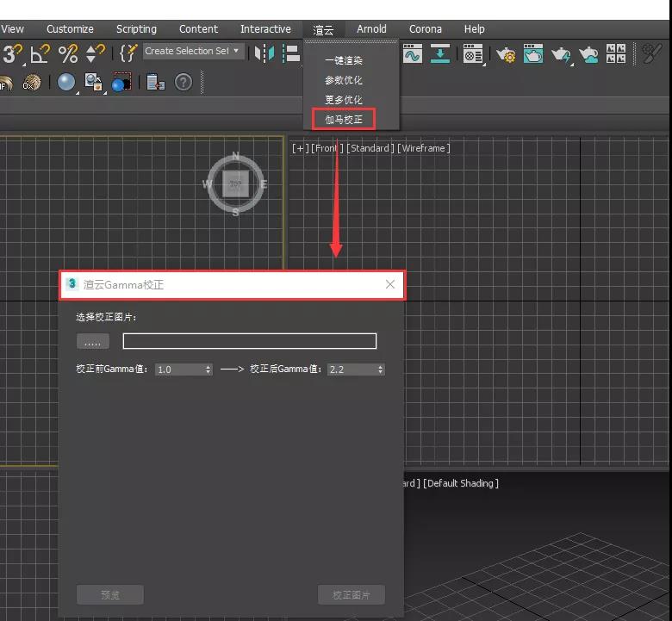The width and height of the screenshot is (672, 621).
Task: Click the ..... browse button in dialog
Action: pos(92,342)
